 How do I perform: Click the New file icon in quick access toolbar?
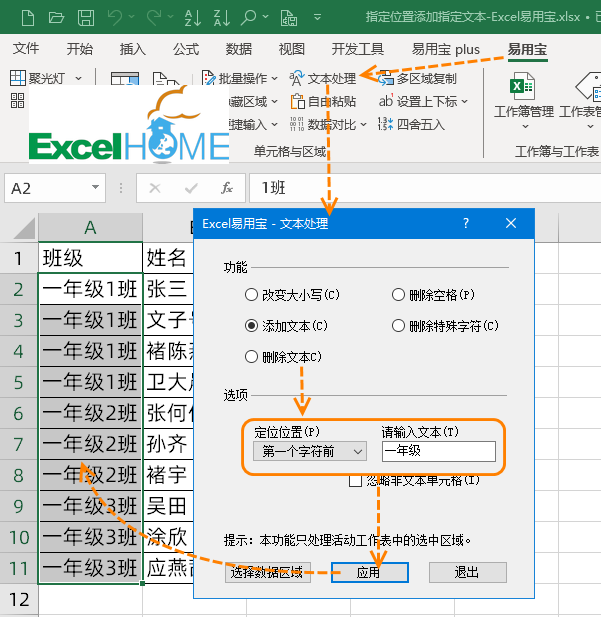(x=28, y=17)
